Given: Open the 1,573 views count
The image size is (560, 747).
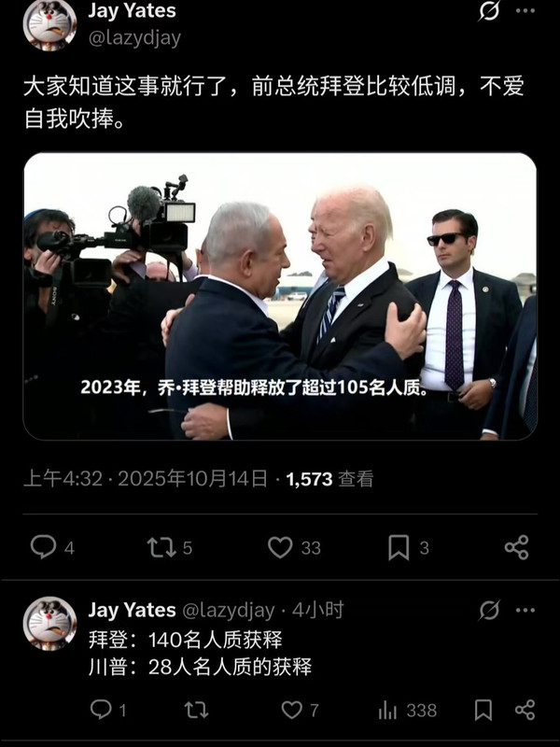Looking at the screenshot, I should pyautogui.click(x=329, y=479).
